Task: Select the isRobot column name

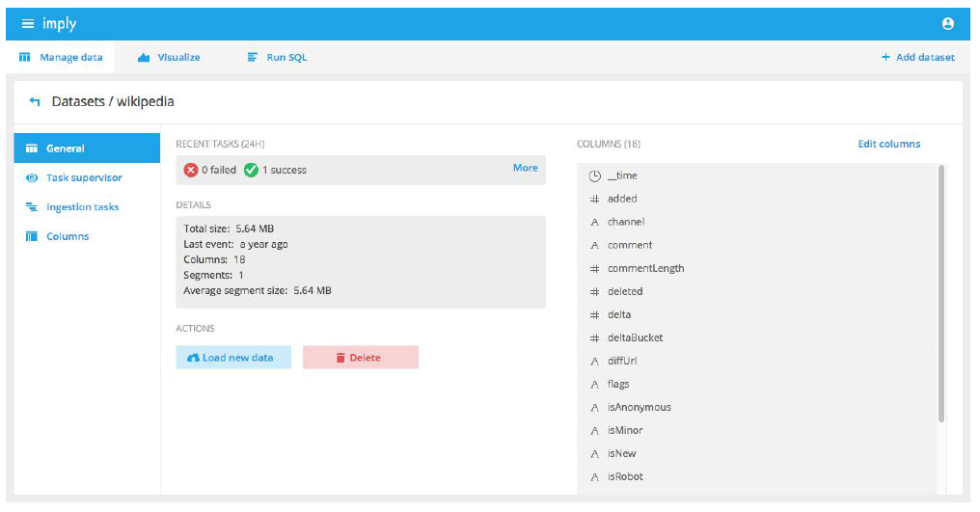Action: pyautogui.click(x=626, y=477)
